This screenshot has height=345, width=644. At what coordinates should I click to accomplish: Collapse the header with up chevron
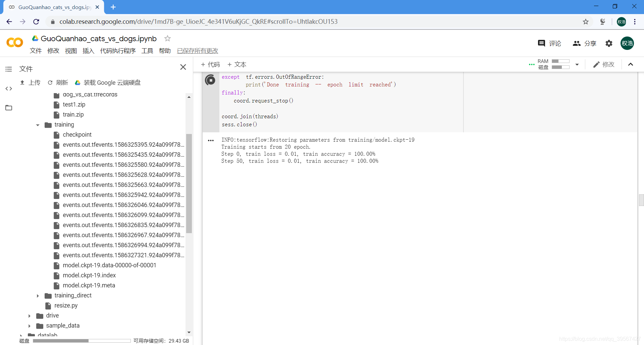click(x=631, y=64)
